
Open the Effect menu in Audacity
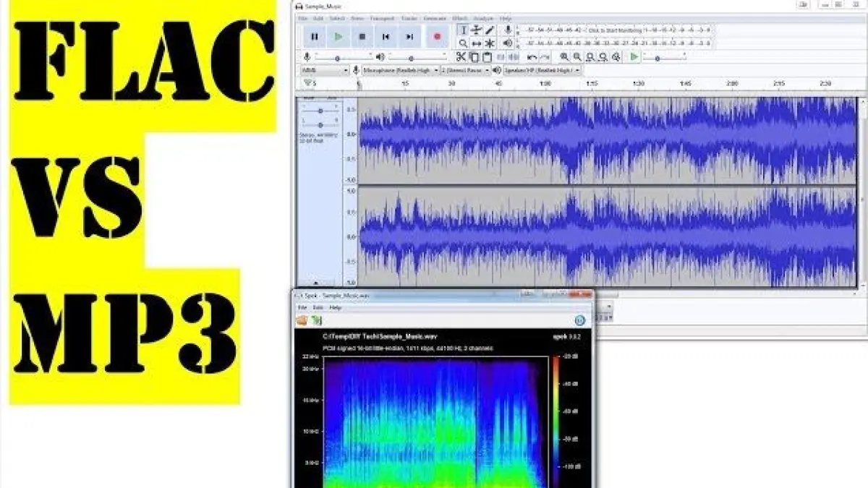[x=460, y=18]
